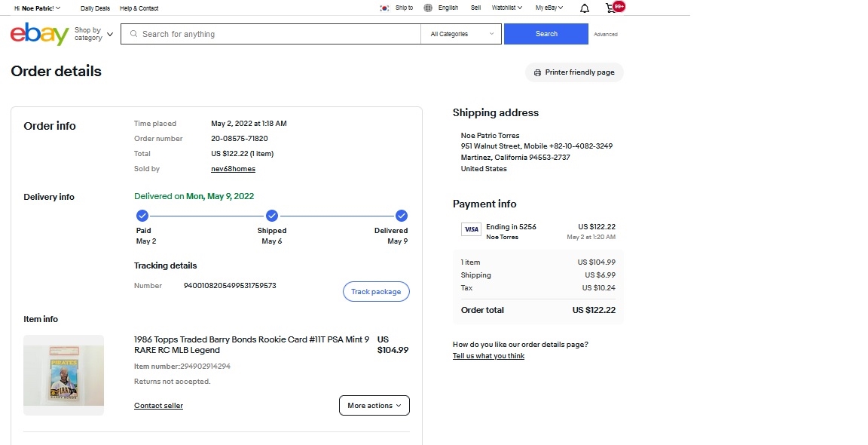The width and height of the screenshot is (868, 445).
Task: Click Returns not accepted text
Action: pyautogui.click(x=172, y=382)
